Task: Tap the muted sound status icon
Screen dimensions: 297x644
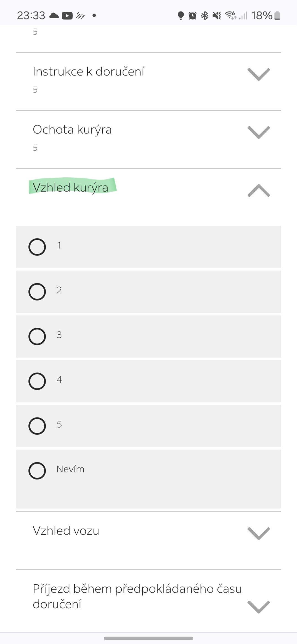Action: pos(217,16)
